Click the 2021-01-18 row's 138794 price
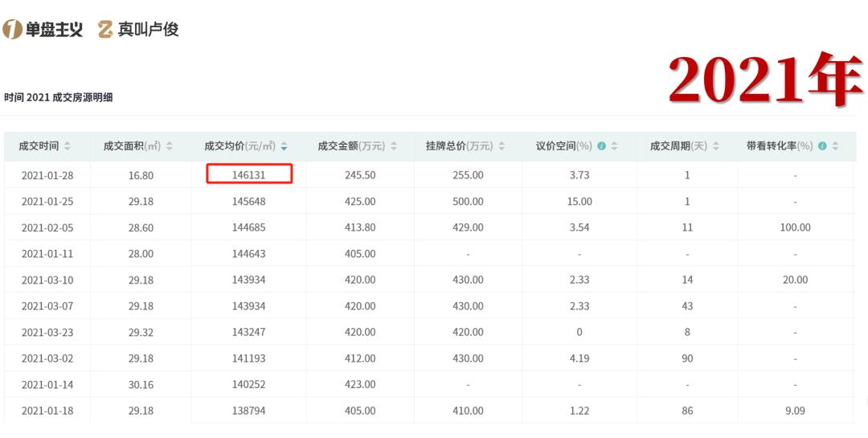The image size is (868, 438). pyautogui.click(x=248, y=411)
